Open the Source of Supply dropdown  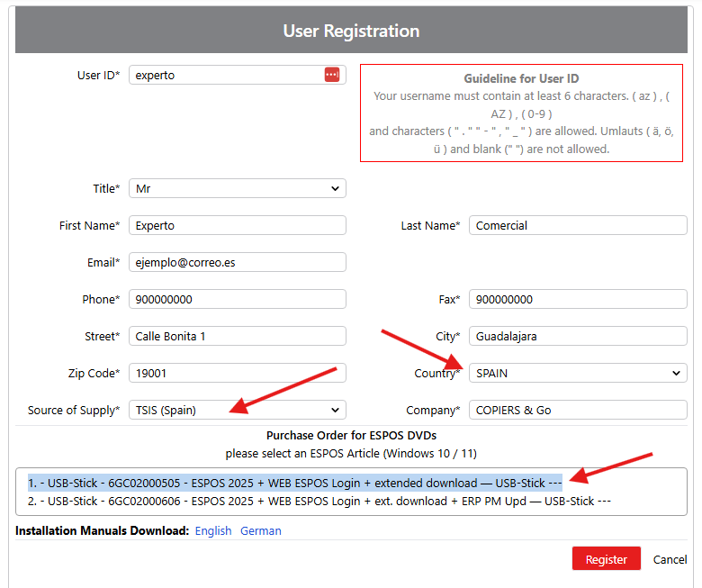pos(238,410)
